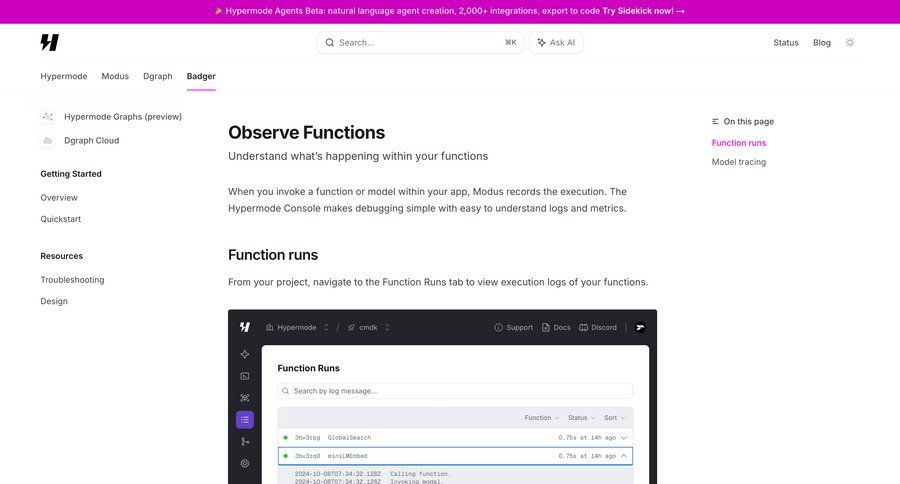Click Try Sidekick now in banner
Image resolution: width=900 pixels, height=484 pixels.
tap(643, 11)
